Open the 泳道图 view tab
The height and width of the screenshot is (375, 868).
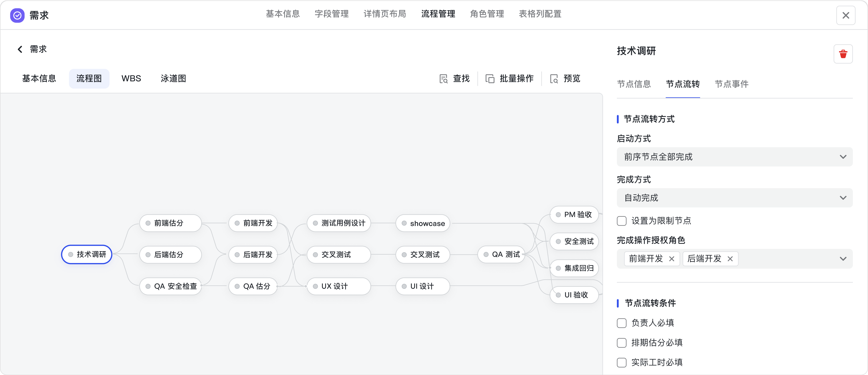pos(173,78)
